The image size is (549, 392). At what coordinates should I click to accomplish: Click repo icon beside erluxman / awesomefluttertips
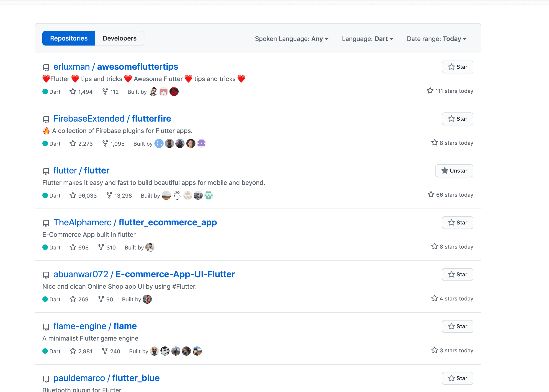click(x=46, y=68)
